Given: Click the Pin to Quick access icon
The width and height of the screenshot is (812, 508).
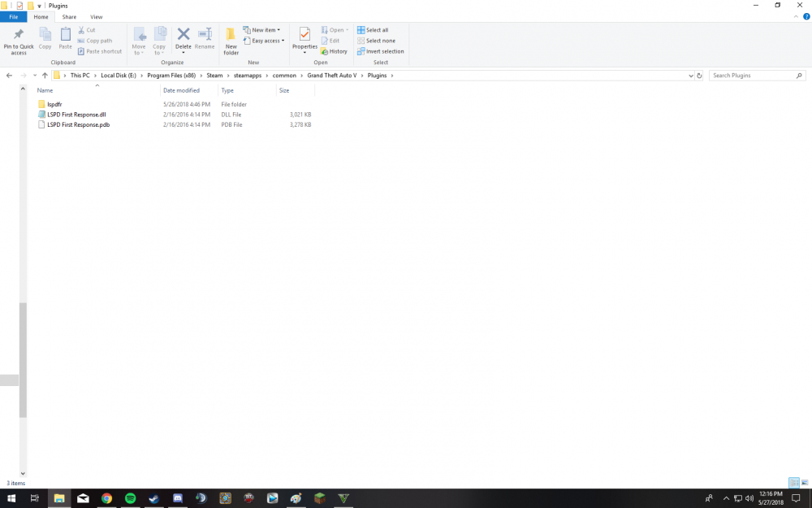Looking at the screenshot, I should (19, 35).
